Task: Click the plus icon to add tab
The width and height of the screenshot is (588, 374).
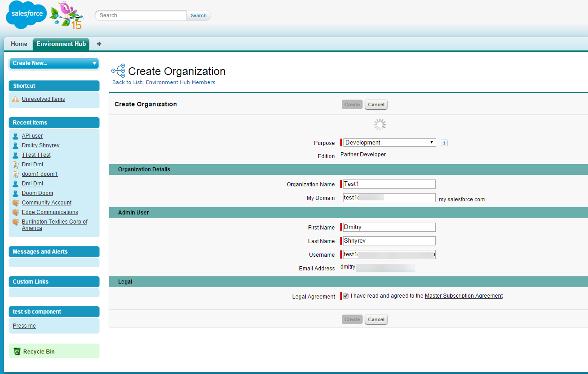Action: pos(99,44)
